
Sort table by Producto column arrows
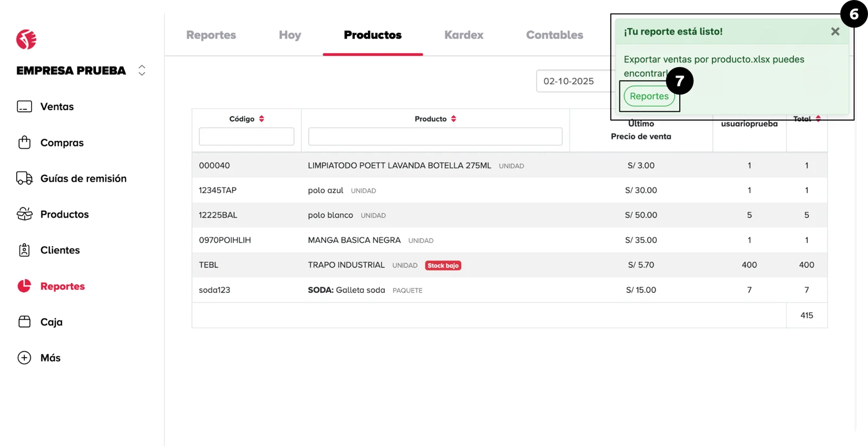pyautogui.click(x=454, y=119)
